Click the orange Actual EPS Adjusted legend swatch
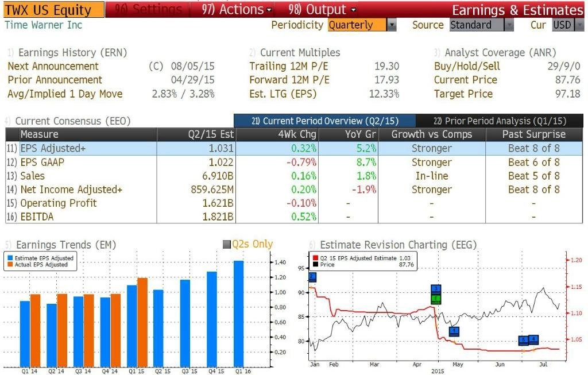Image resolution: width=588 pixels, height=375 pixels. tap(10, 264)
